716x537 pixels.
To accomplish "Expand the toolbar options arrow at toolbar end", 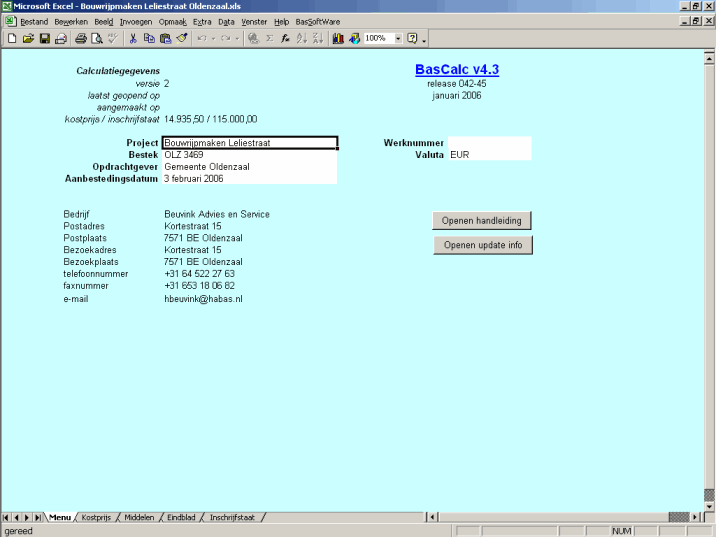I will click(x=425, y=39).
